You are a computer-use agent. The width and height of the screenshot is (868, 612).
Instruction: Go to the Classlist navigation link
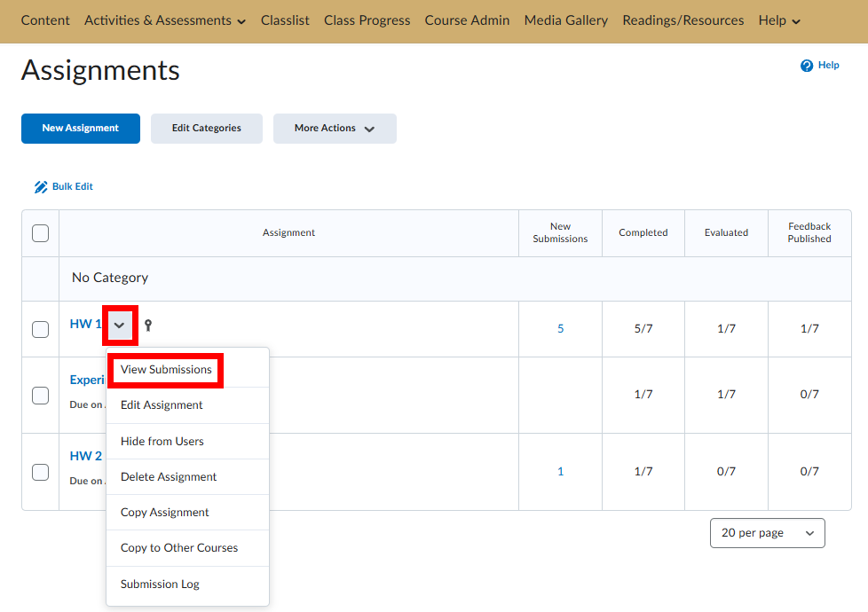pyautogui.click(x=285, y=20)
